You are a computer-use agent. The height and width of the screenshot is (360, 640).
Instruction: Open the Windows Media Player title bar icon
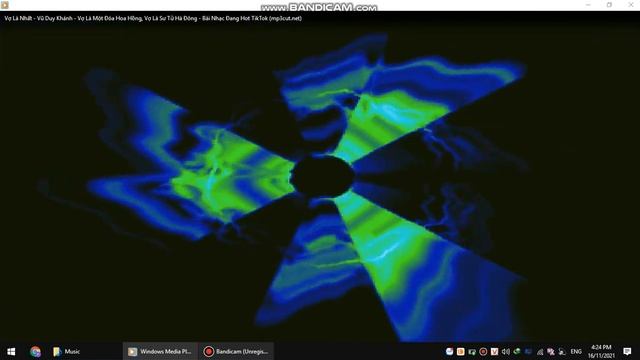[x=5, y=5]
